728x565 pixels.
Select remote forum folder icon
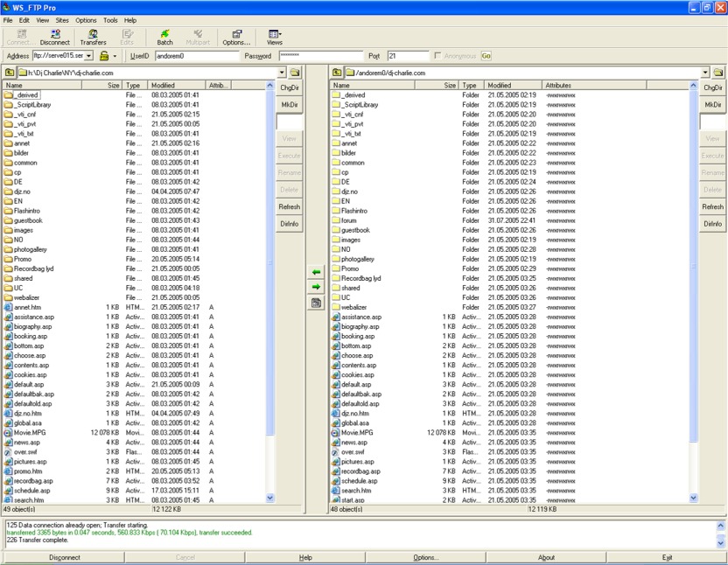336,220
